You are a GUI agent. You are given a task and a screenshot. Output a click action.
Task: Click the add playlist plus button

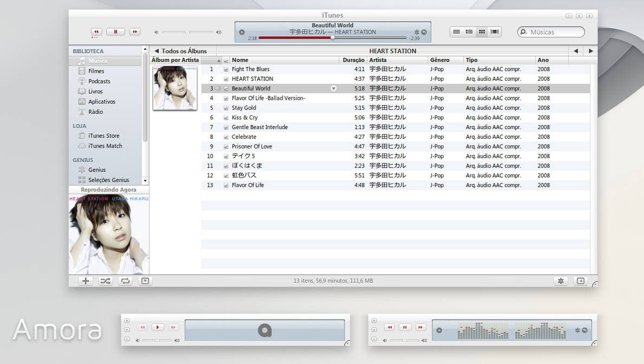coord(86,281)
